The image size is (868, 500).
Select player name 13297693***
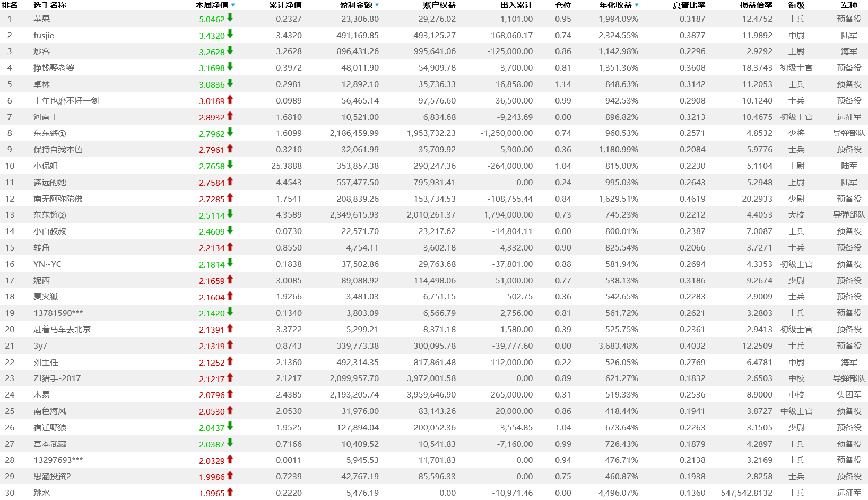(58, 460)
